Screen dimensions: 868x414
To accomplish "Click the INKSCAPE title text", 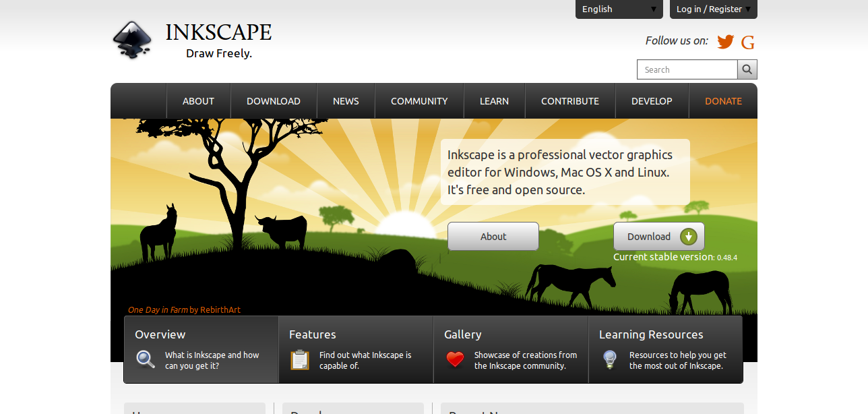I will tap(218, 32).
